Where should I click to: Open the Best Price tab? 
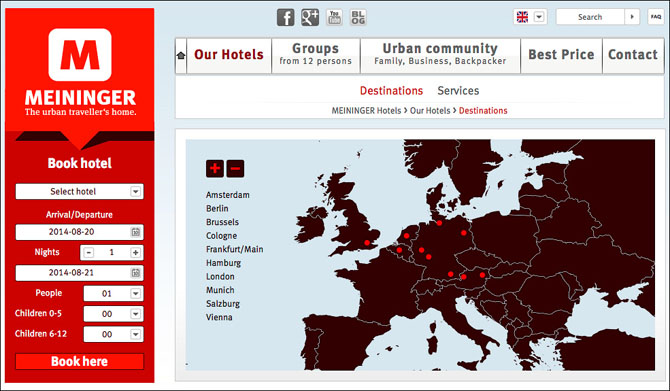(x=561, y=56)
